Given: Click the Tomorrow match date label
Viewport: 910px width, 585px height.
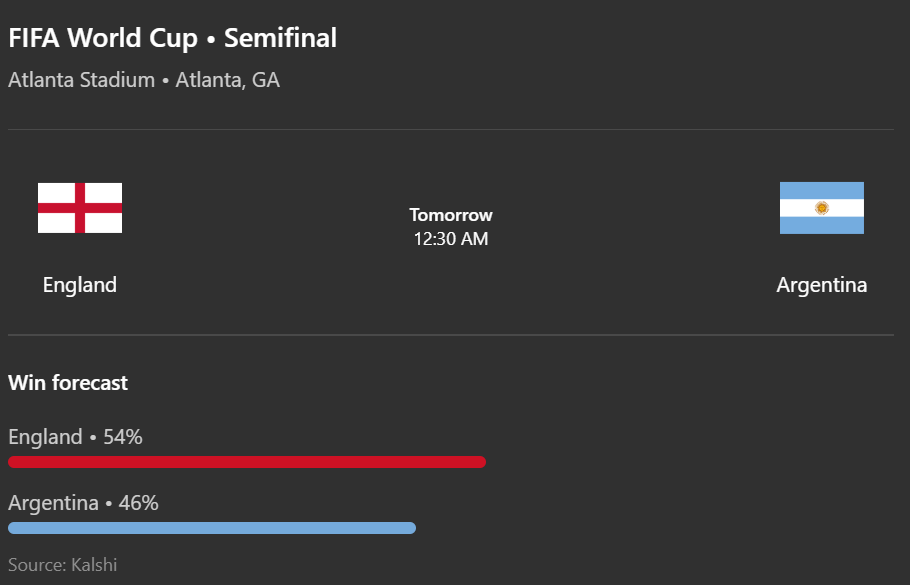Looking at the screenshot, I should click(451, 215).
